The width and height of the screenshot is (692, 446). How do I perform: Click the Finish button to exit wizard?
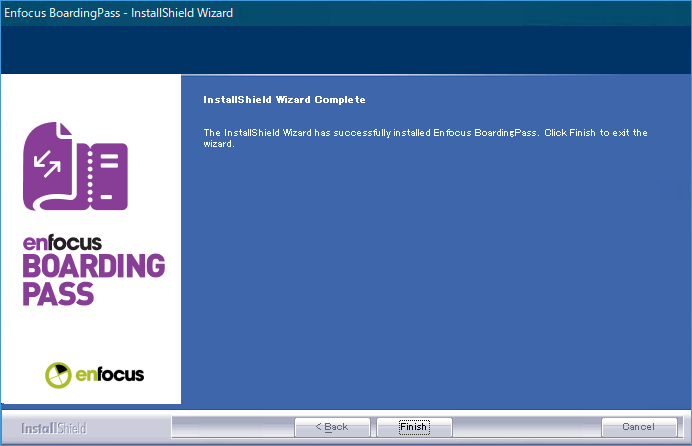pos(414,427)
